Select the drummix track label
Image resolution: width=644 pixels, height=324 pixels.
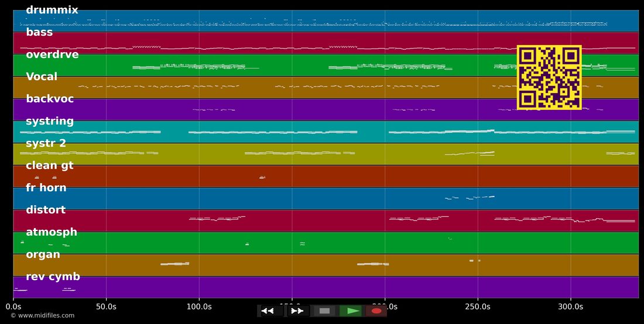(52, 11)
